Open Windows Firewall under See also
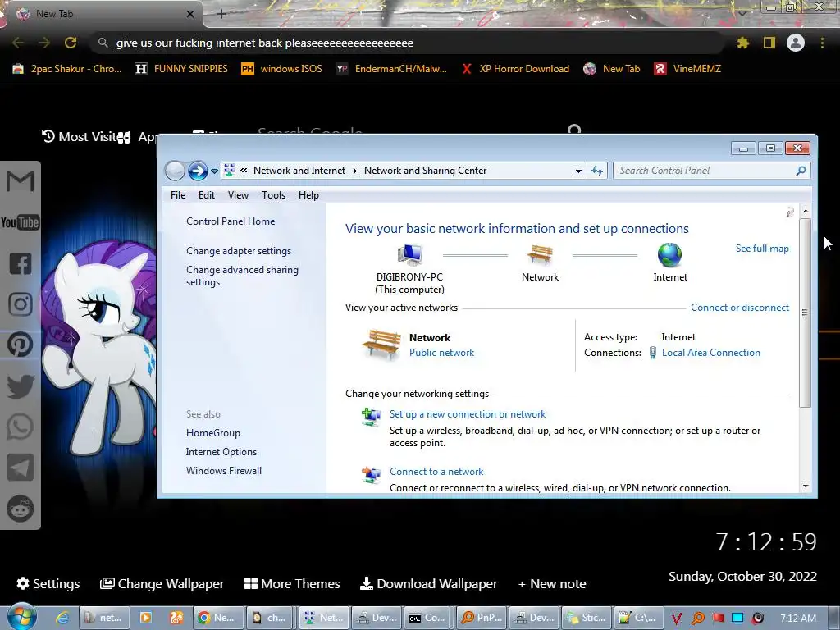This screenshot has height=630, width=840. [224, 470]
